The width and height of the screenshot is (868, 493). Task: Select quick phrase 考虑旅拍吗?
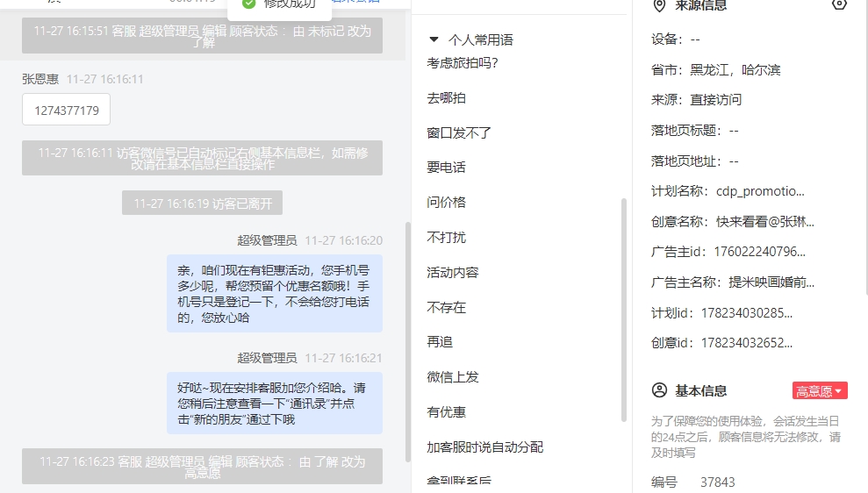pos(463,63)
